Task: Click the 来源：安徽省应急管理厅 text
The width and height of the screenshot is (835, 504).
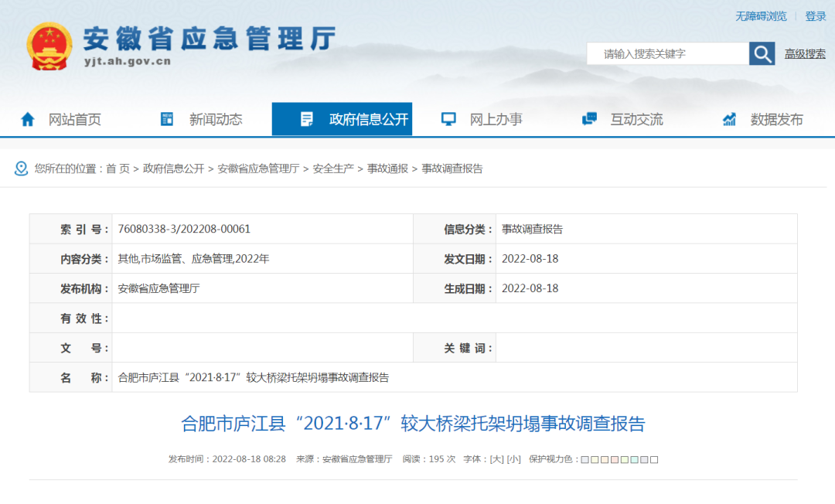Action: point(344,459)
